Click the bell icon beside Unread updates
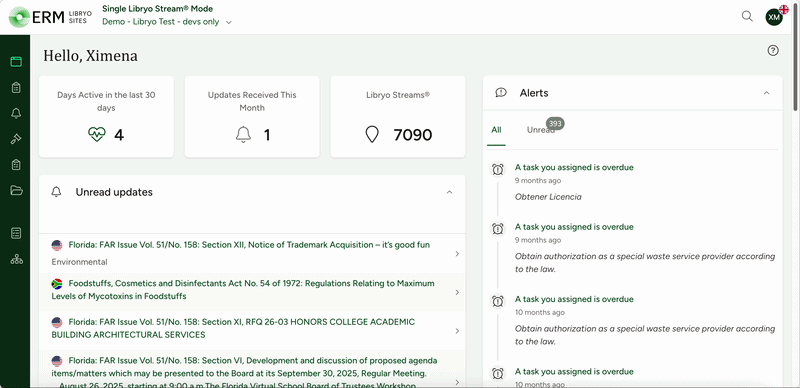800x388 pixels. (57, 192)
